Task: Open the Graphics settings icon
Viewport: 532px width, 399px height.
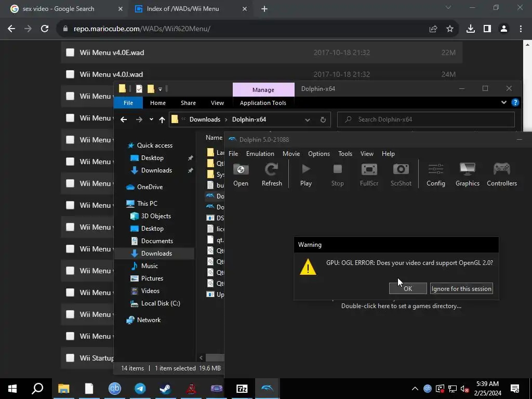Action: coord(467,175)
